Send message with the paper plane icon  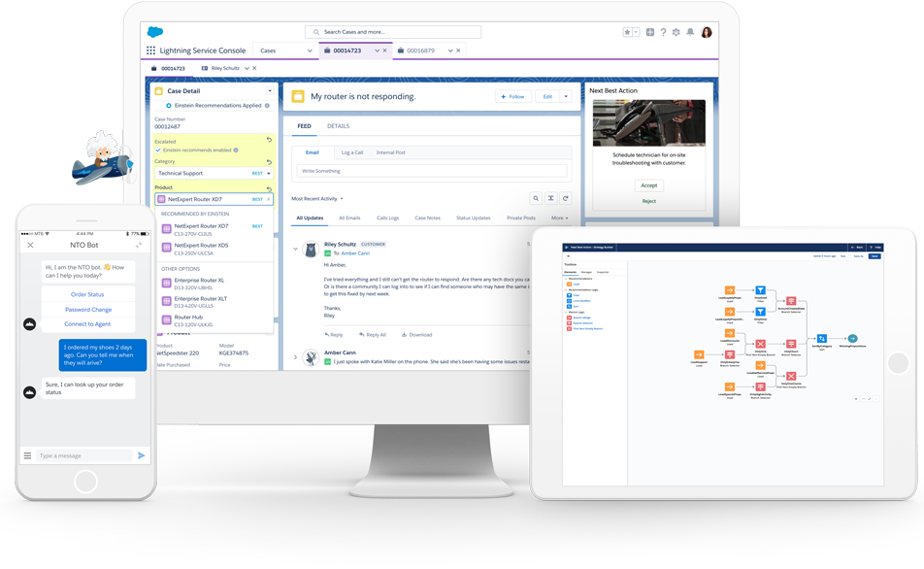point(141,454)
